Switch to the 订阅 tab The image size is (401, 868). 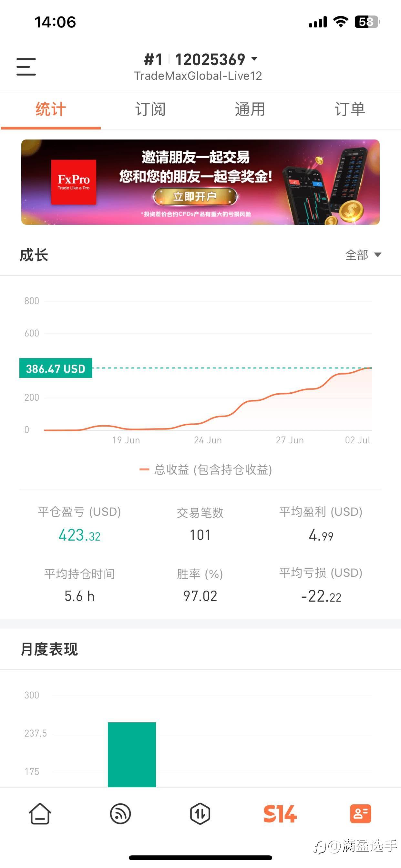coord(150,109)
